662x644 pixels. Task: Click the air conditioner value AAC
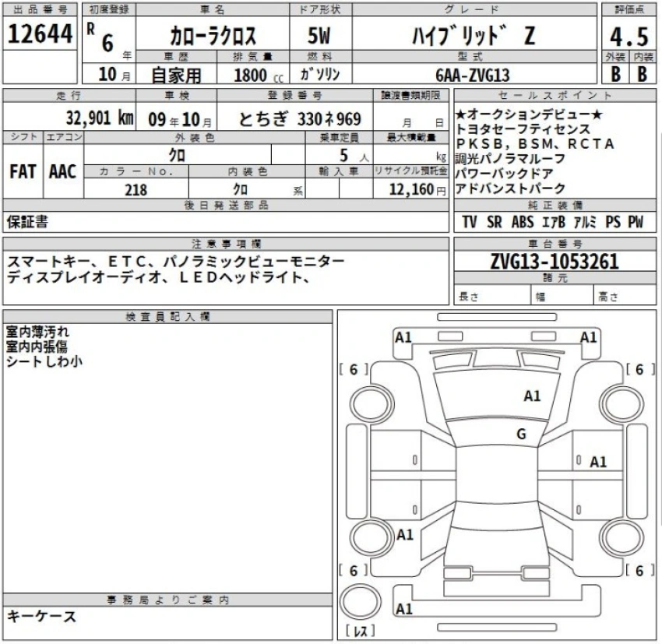pos(62,172)
